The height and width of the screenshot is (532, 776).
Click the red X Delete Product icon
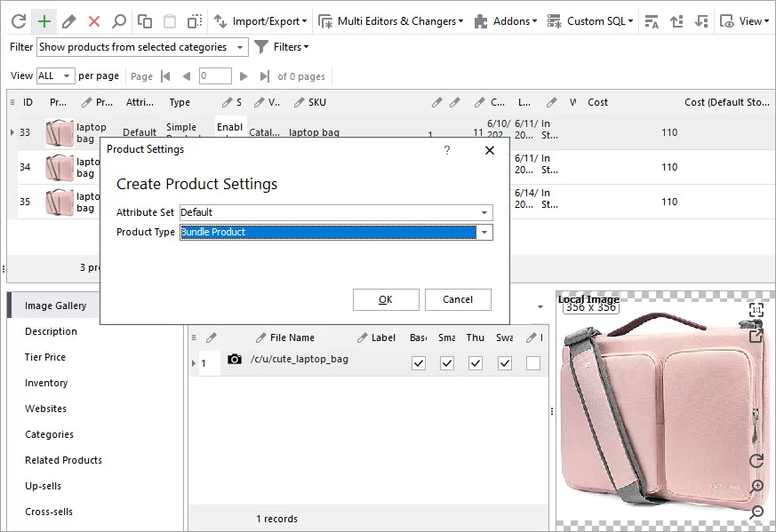(x=94, y=21)
